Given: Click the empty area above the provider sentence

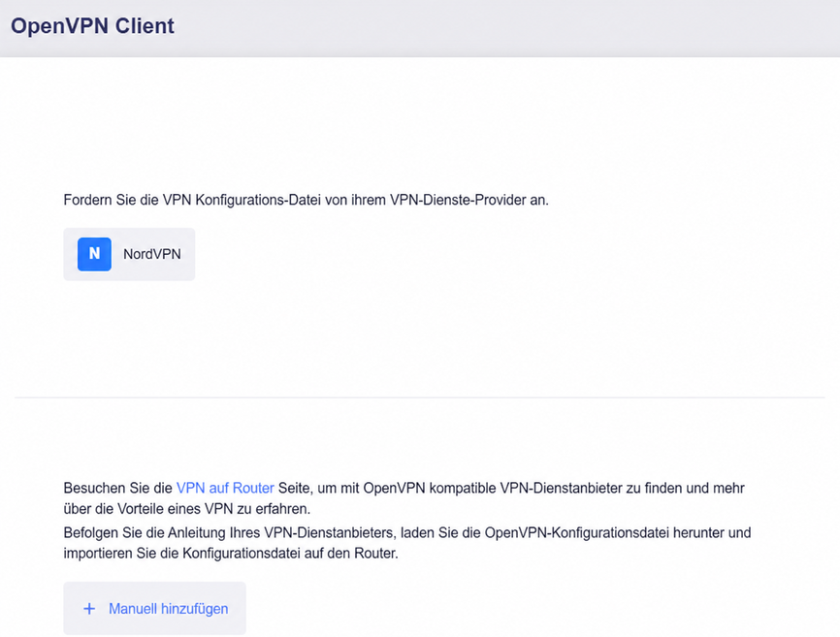Looking at the screenshot, I should [420, 123].
